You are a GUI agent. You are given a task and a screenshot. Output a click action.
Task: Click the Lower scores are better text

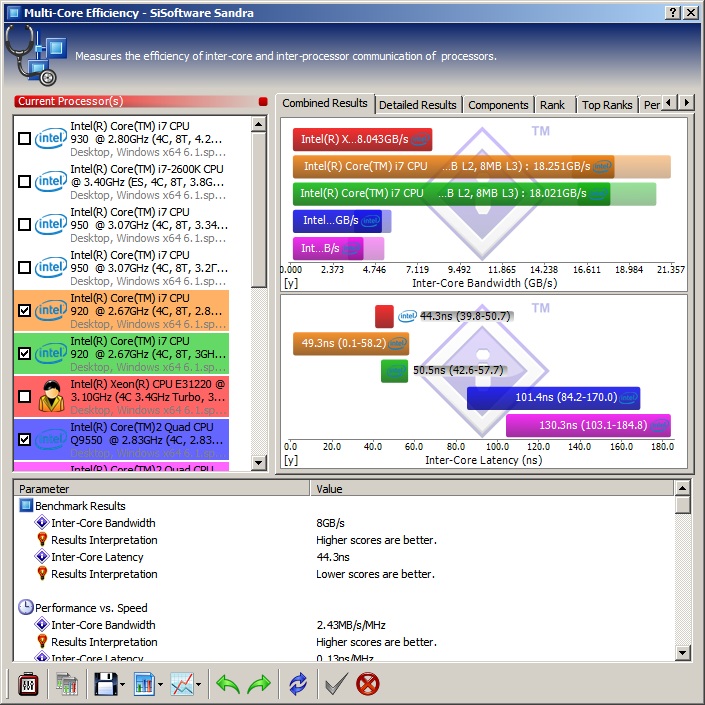click(x=375, y=574)
